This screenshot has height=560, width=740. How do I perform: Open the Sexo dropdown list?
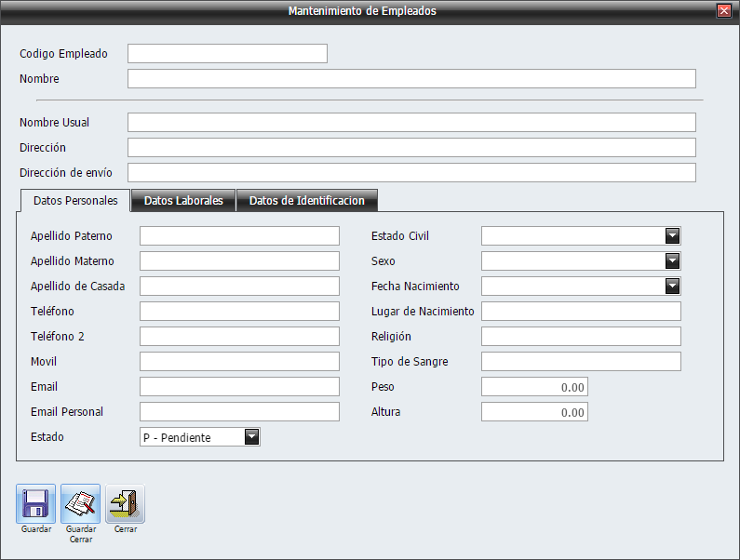pos(673,261)
